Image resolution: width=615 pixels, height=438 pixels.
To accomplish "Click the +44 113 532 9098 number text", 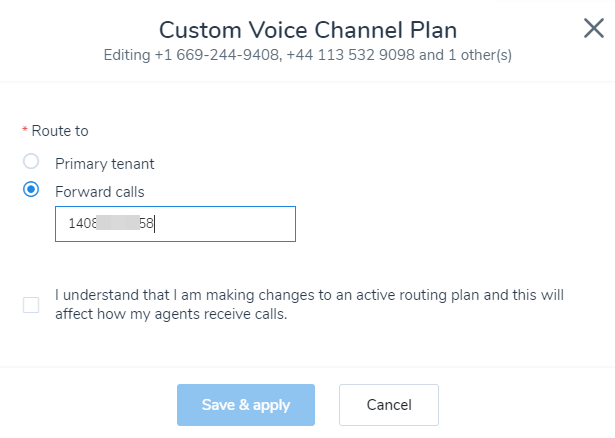I will click(351, 55).
